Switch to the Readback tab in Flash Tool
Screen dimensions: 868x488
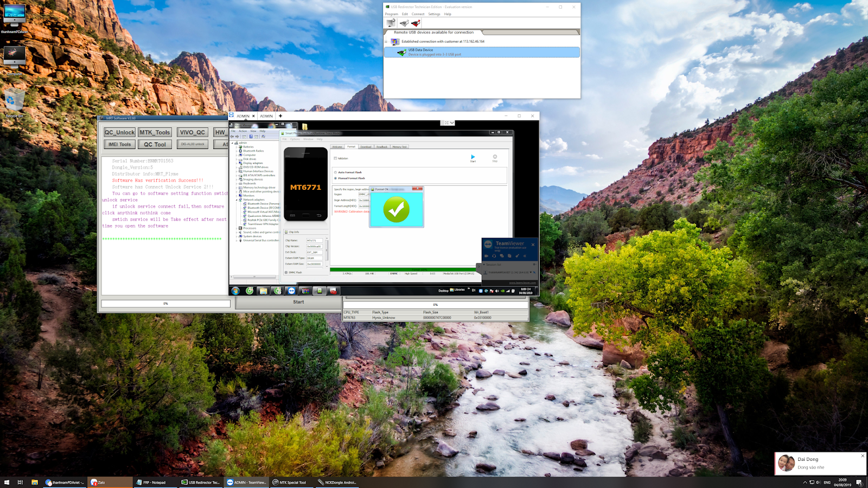382,146
